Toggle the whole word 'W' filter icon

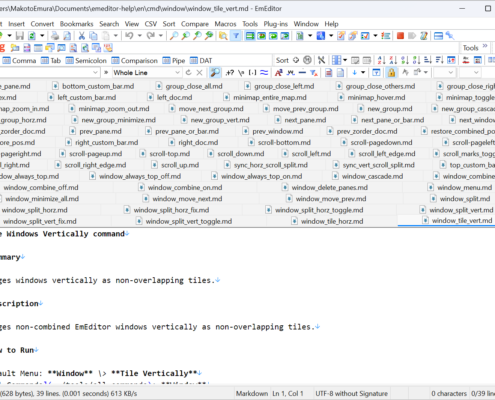click(x=291, y=72)
